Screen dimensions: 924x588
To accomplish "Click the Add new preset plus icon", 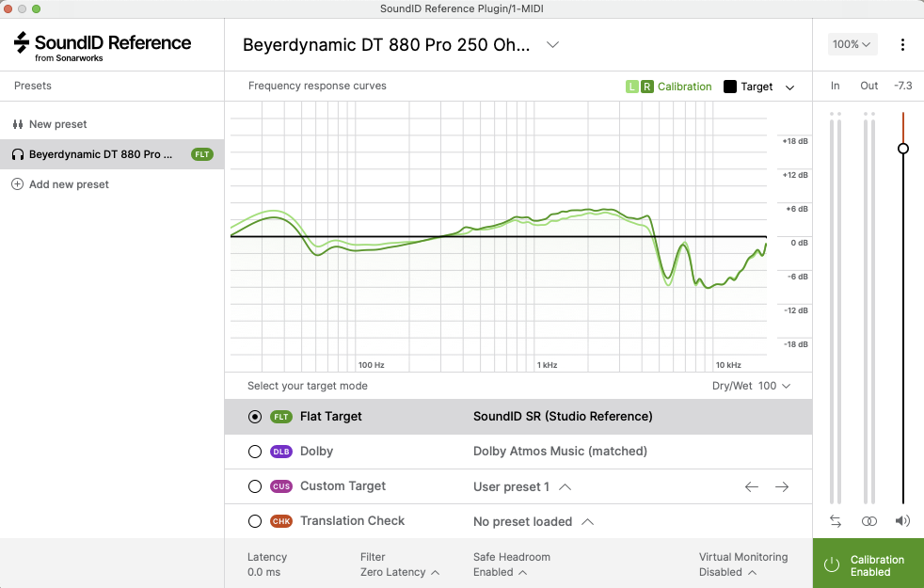I will 18,184.
